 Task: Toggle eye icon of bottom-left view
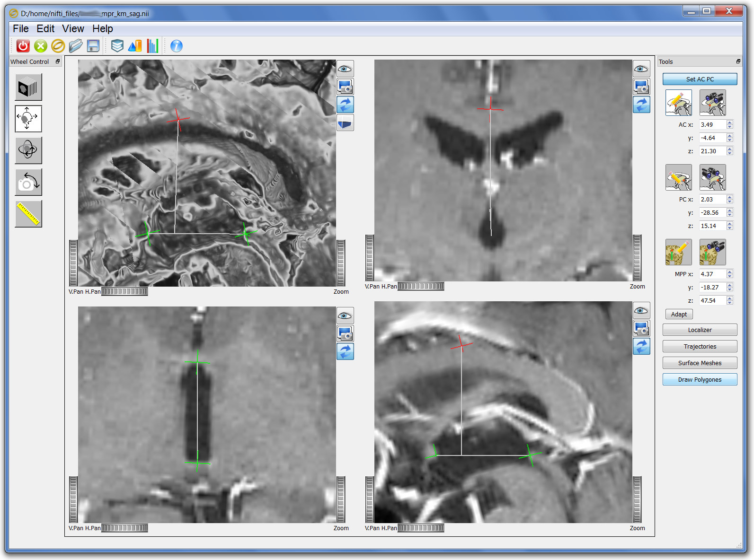tap(345, 316)
